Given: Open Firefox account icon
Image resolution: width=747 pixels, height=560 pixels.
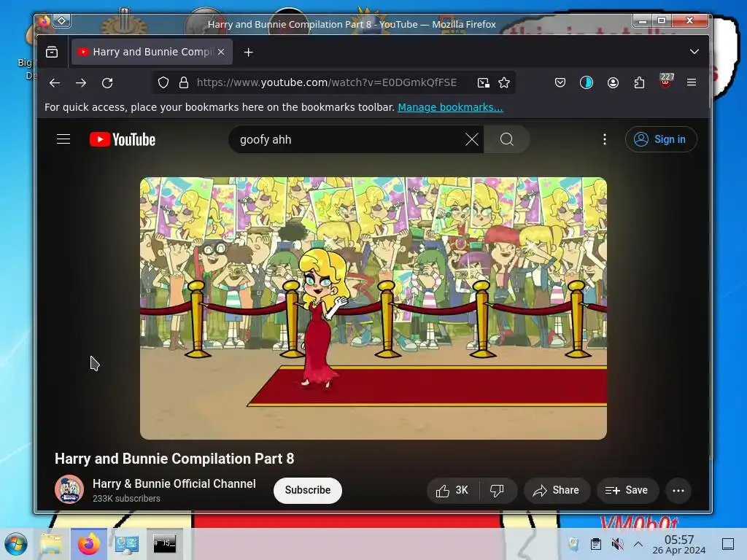Looking at the screenshot, I should pos(613,83).
